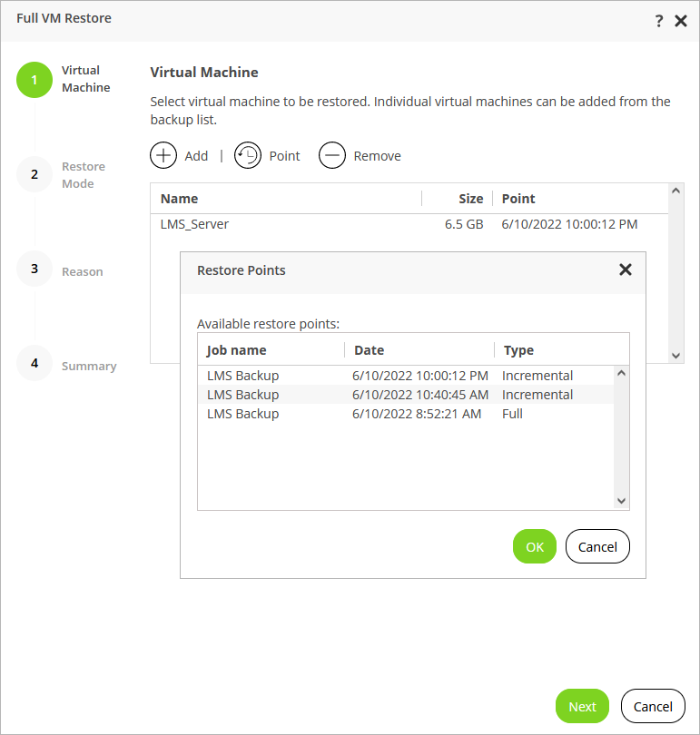The image size is (700, 735).
Task: Cancel the Full VM Restore wizard
Action: (x=653, y=707)
